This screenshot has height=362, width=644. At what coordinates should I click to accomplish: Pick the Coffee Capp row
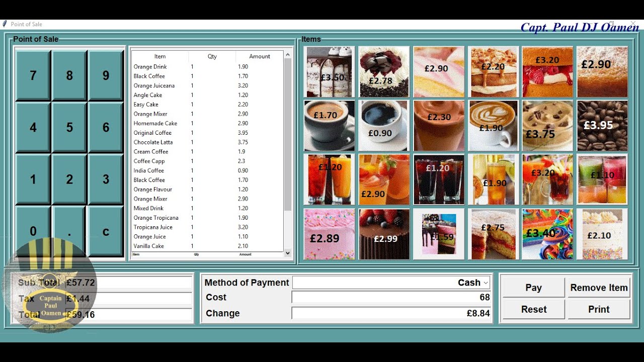[x=207, y=161]
